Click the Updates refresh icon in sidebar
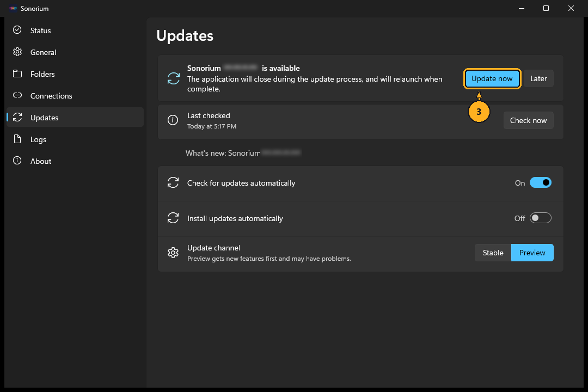 [x=17, y=117]
